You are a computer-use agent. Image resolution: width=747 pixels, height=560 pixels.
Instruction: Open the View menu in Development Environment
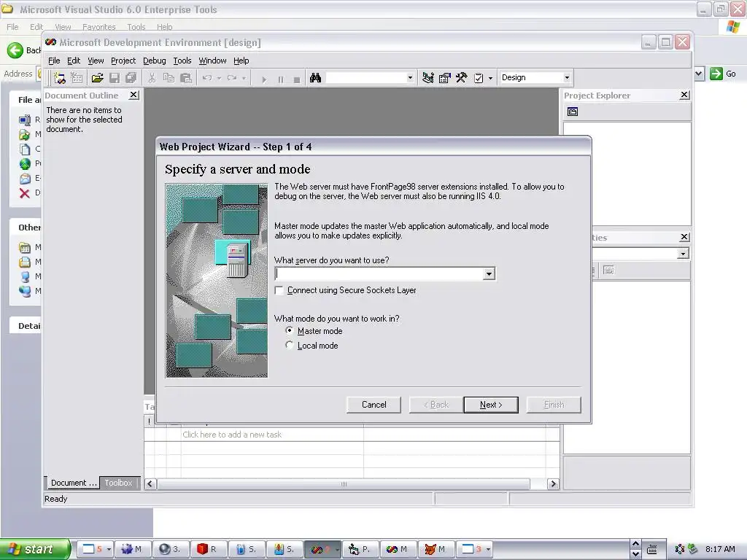[x=96, y=61]
